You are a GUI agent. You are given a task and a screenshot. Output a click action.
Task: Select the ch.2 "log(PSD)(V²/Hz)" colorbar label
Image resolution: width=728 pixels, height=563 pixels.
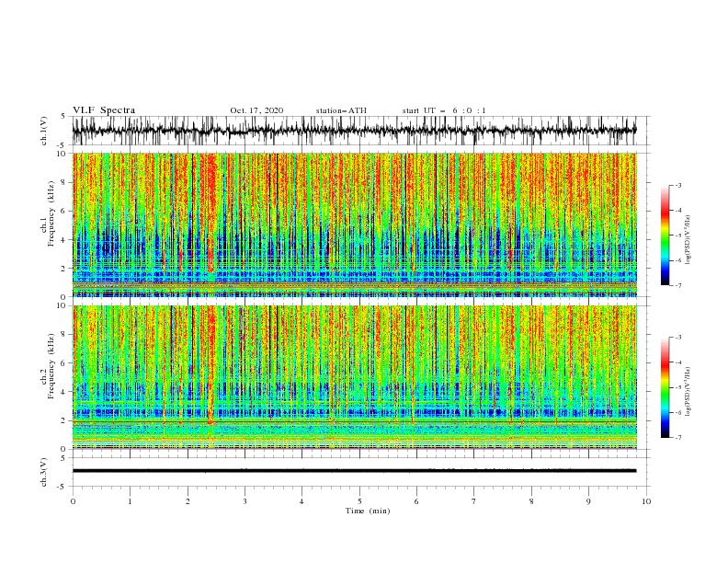[x=688, y=392]
